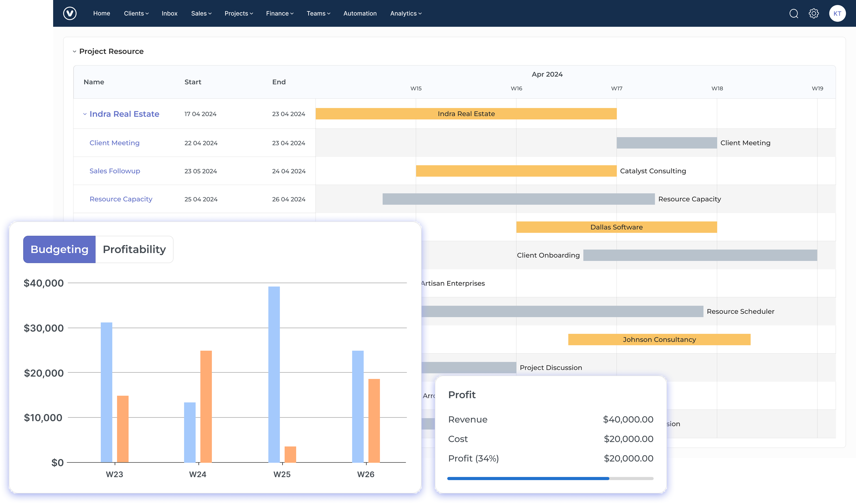Open the Projects menu
The width and height of the screenshot is (856, 504).
click(x=238, y=14)
